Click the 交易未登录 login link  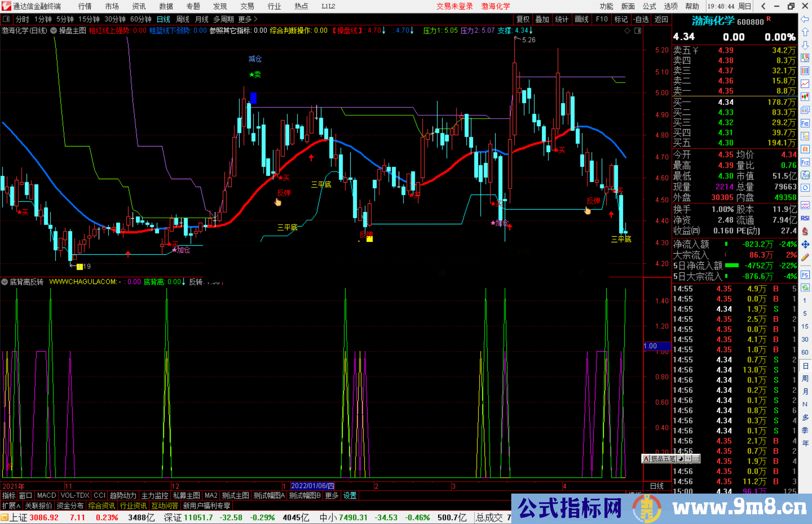coord(454,6)
